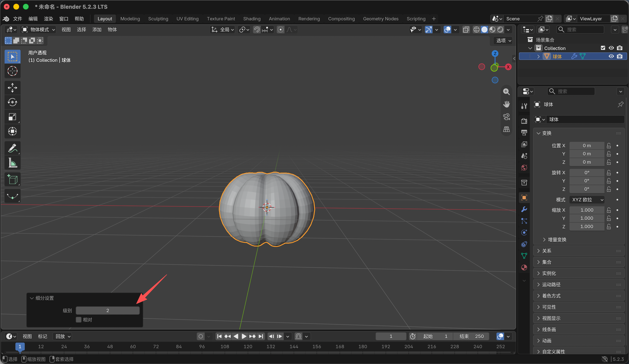The height and width of the screenshot is (364, 629).
Task: Expand 球体 tree item in outliner
Action: [538, 56]
